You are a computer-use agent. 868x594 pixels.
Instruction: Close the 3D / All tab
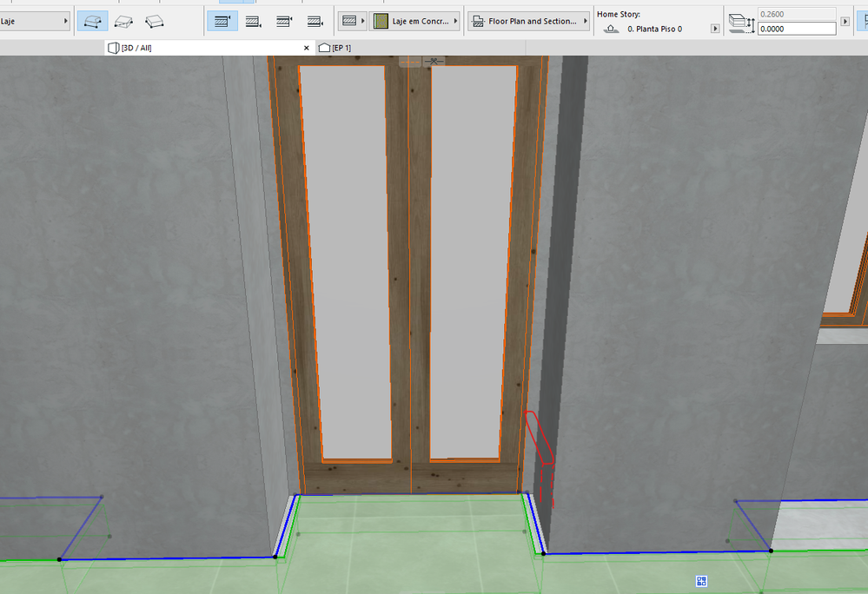pos(306,48)
